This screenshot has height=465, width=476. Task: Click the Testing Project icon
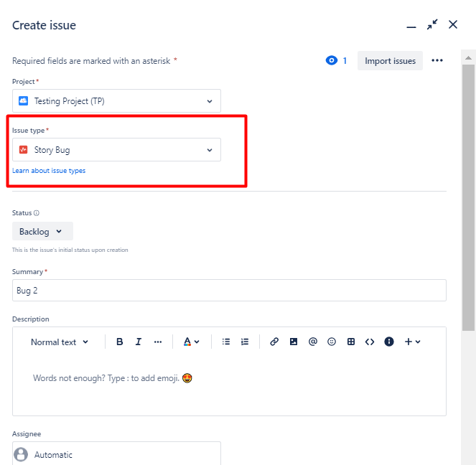24,100
